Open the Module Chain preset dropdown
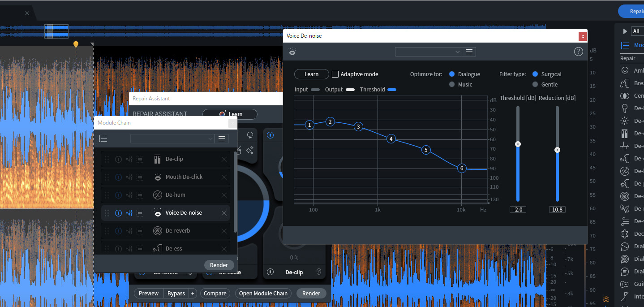 172,139
